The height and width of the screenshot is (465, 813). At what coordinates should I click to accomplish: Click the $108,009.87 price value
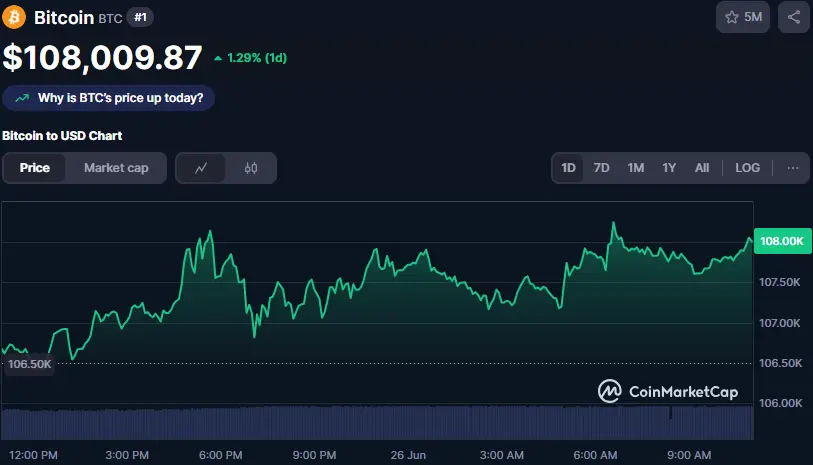click(x=102, y=57)
